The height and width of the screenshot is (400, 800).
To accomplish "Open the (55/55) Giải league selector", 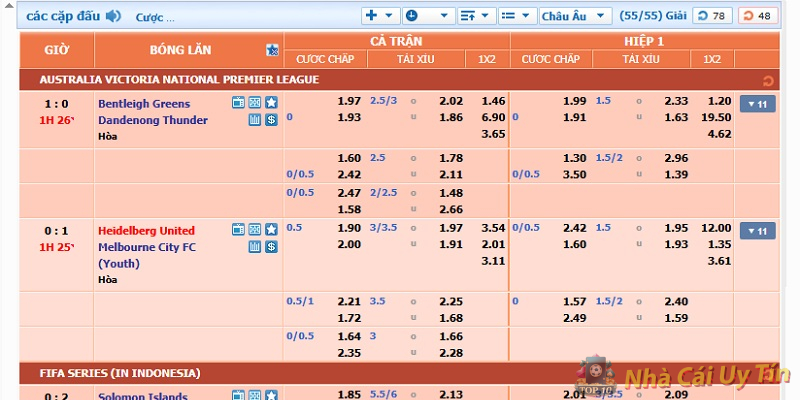I will click(x=653, y=16).
